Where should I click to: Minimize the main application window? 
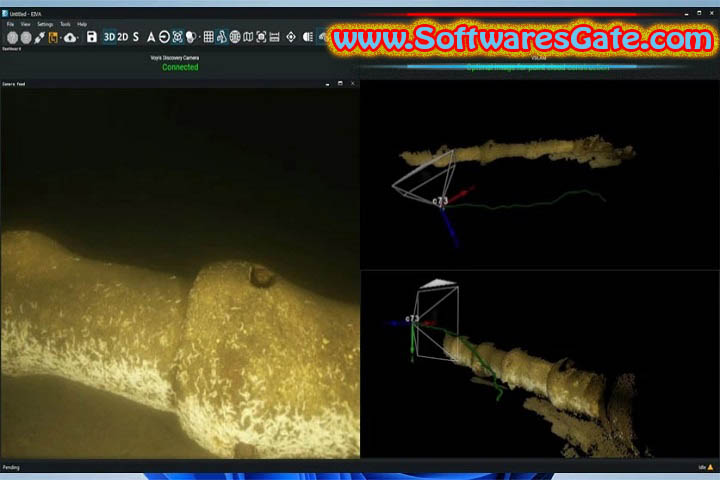click(686, 14)
